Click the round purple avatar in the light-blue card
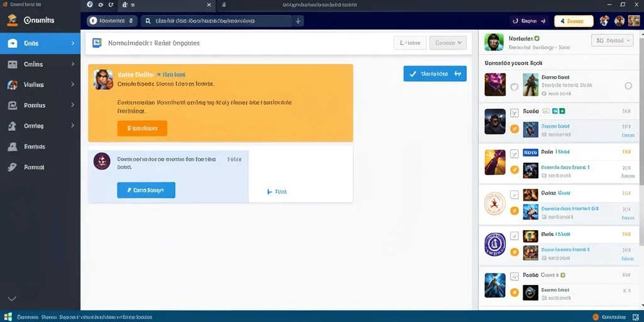Viewport: 644px width, 322px height. pyautogui.click(x=102, y=161)
